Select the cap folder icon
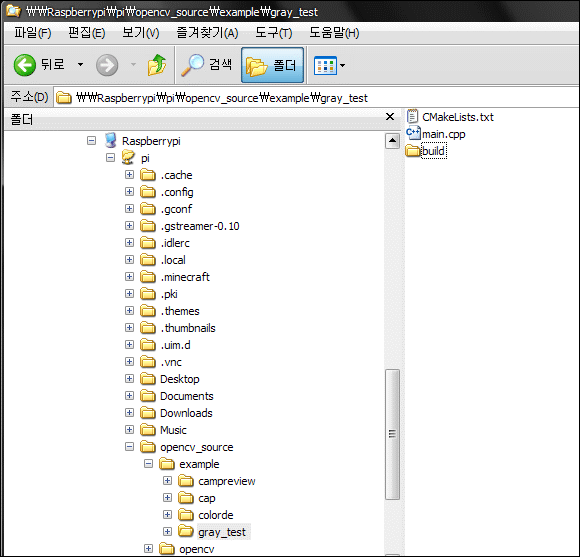Image resolution: width=580 pixels, height=557 pixels. coord(186,498)
